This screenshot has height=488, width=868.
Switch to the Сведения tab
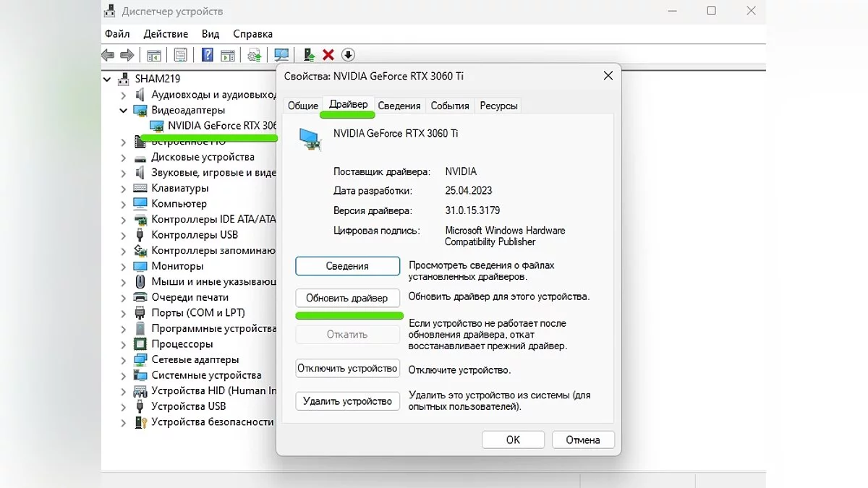[399, 106]
